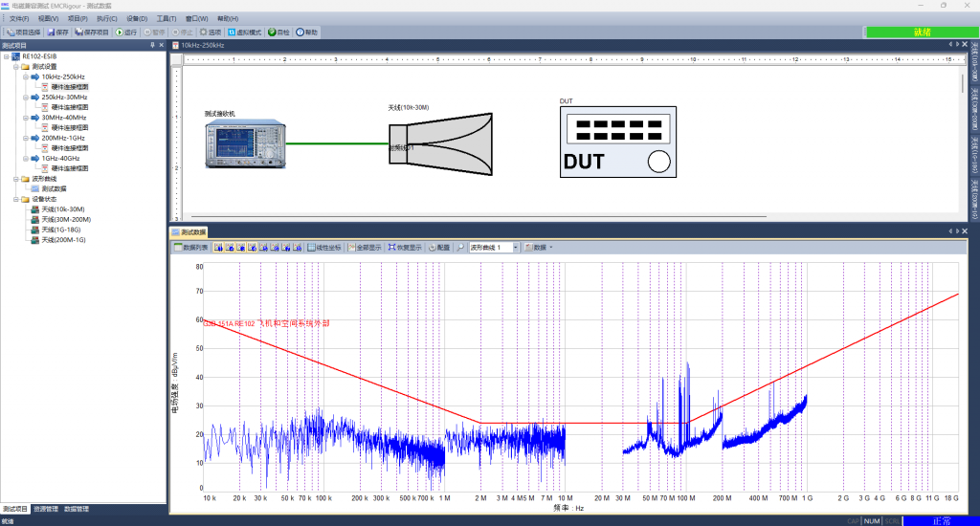Toggle 线性坐标 (Linear Axis) on the chart

coord(325,247)
